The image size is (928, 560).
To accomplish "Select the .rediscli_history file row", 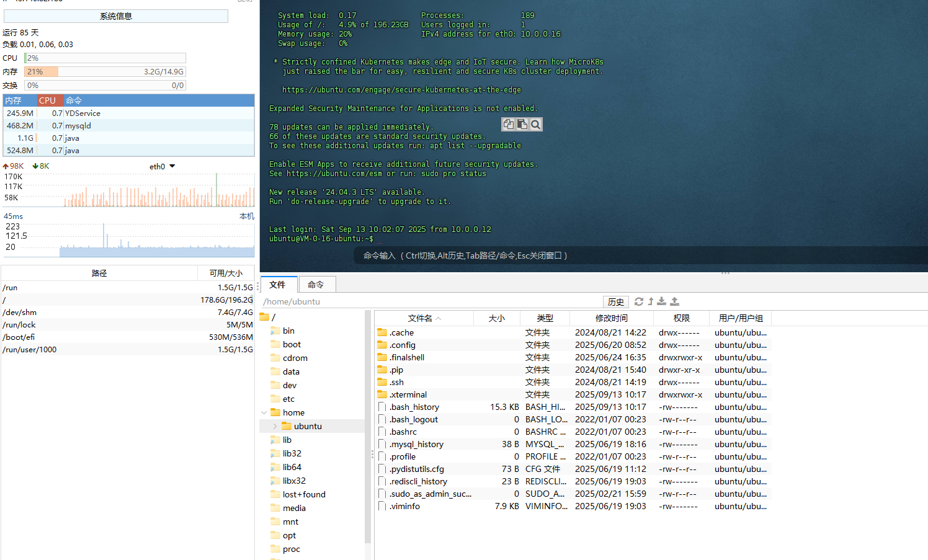I will pyautogui.click(x=573, y=481).
